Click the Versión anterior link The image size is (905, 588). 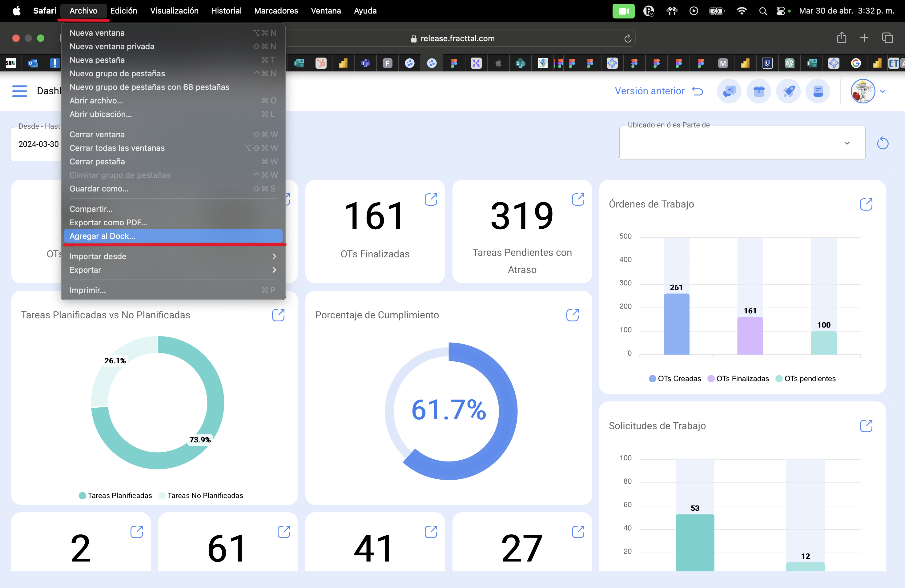[650, 91]
